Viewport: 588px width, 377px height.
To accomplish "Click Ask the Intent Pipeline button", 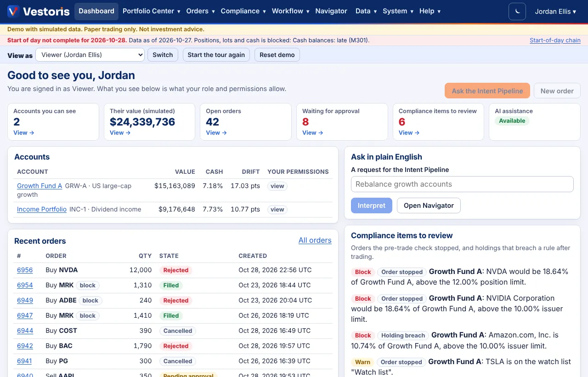I will coord(487,91).
